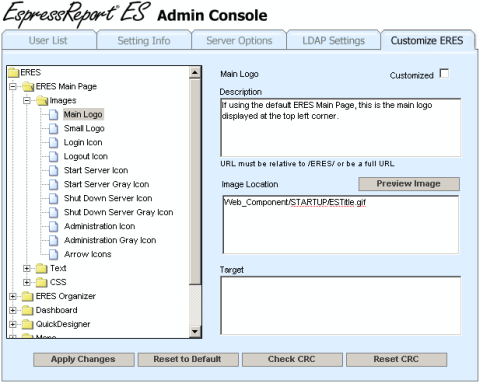Image resolution: width=480 pixels, height=383 pixels.
Task: Select the Small Logo tree item
Action: click(x=84, y=129)
